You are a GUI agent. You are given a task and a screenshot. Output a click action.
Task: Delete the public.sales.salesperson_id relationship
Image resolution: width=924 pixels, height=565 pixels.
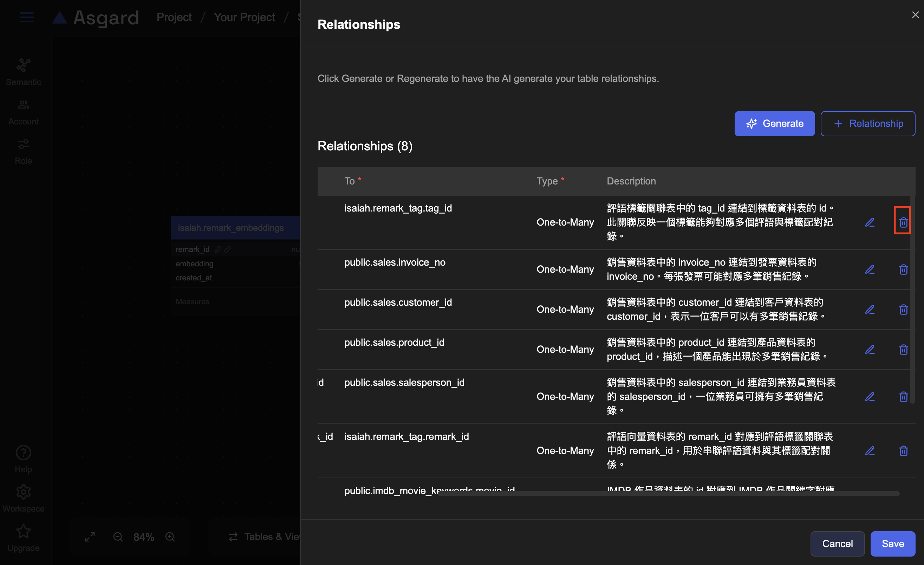[x=903, y=397]
